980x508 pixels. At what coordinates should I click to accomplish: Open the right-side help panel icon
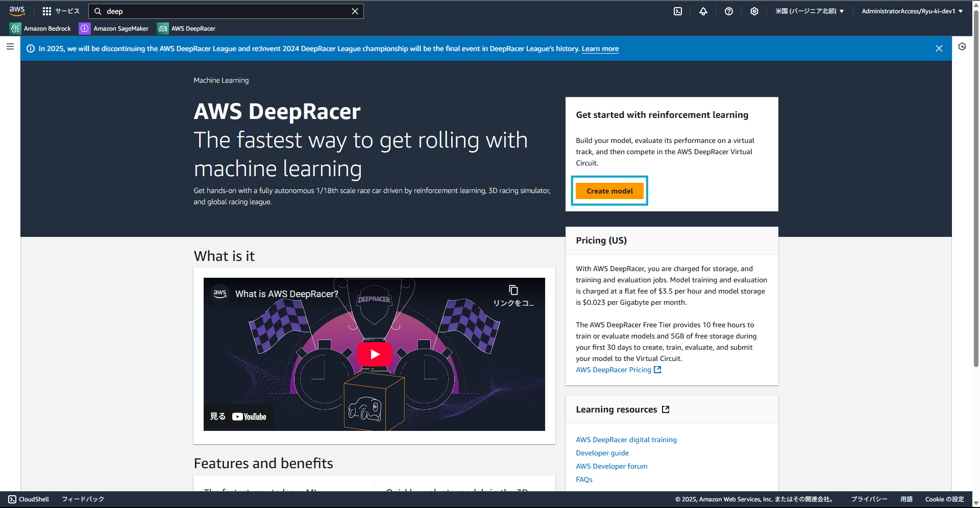pos(962,47)
